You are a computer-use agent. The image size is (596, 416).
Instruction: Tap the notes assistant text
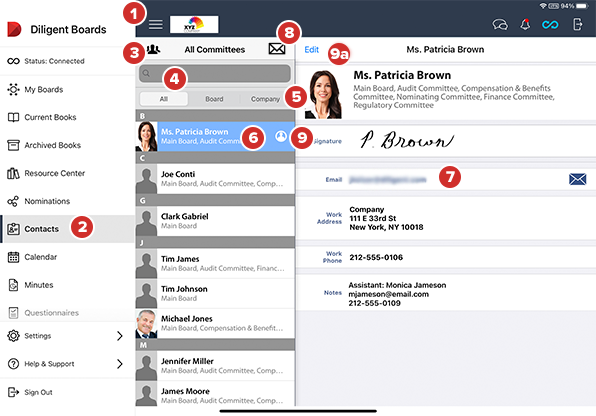pyautogui.click(x=397, y=294)
